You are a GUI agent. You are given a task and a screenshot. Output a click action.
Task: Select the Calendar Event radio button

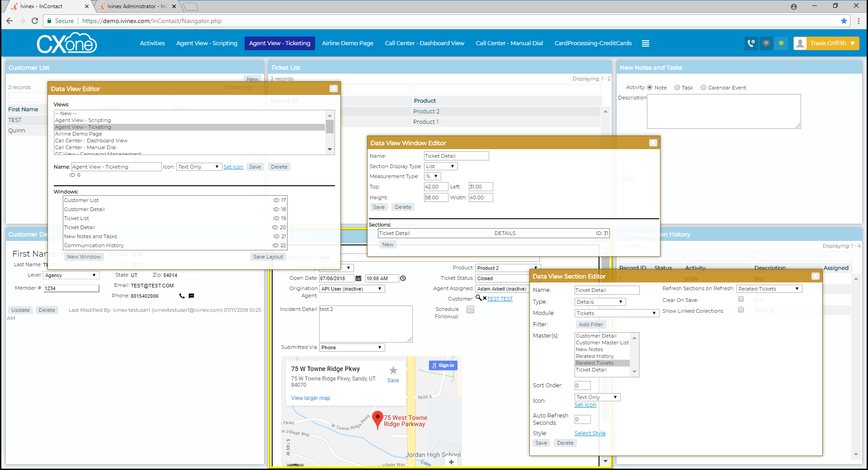pos(703,88)
